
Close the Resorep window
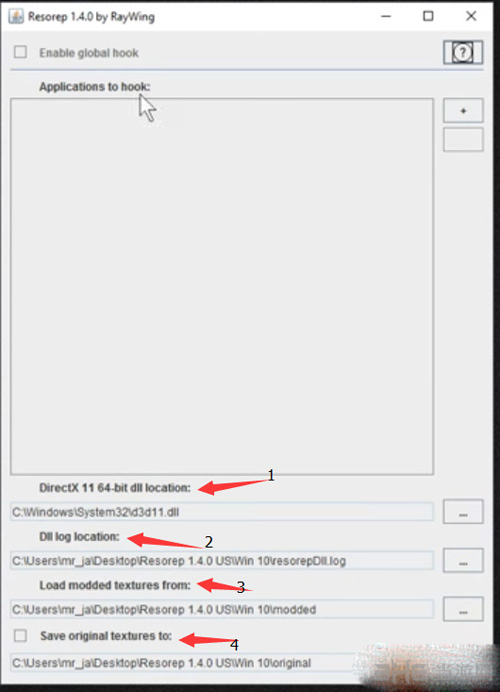point(471,16)
